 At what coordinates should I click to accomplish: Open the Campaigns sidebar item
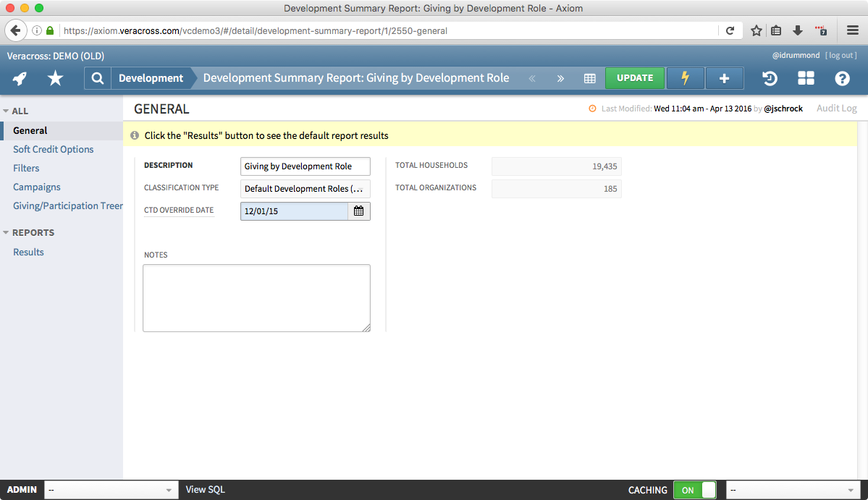(x=36, y=187)
